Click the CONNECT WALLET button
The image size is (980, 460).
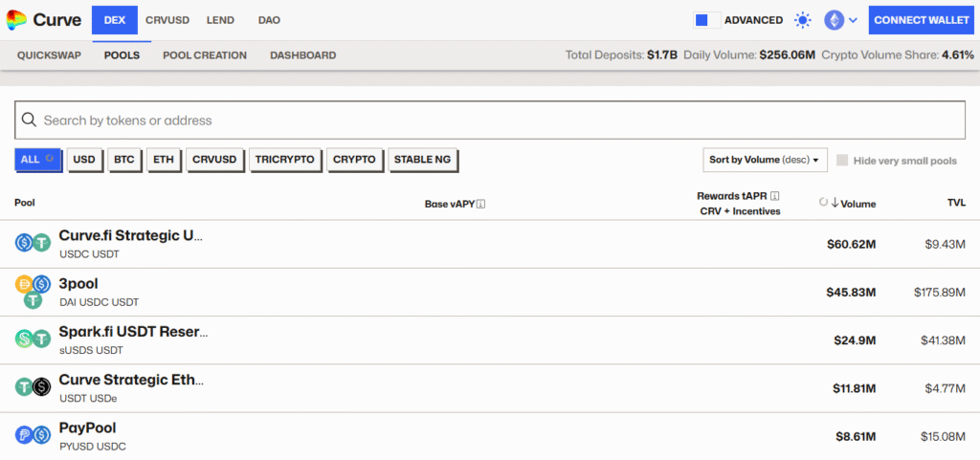(922, 20)
